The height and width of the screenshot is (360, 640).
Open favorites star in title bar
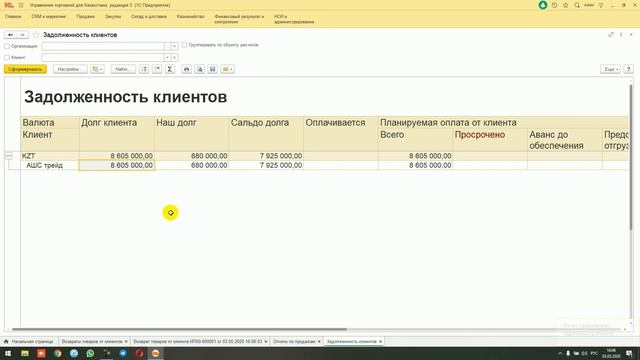click(x=566, y=5)
